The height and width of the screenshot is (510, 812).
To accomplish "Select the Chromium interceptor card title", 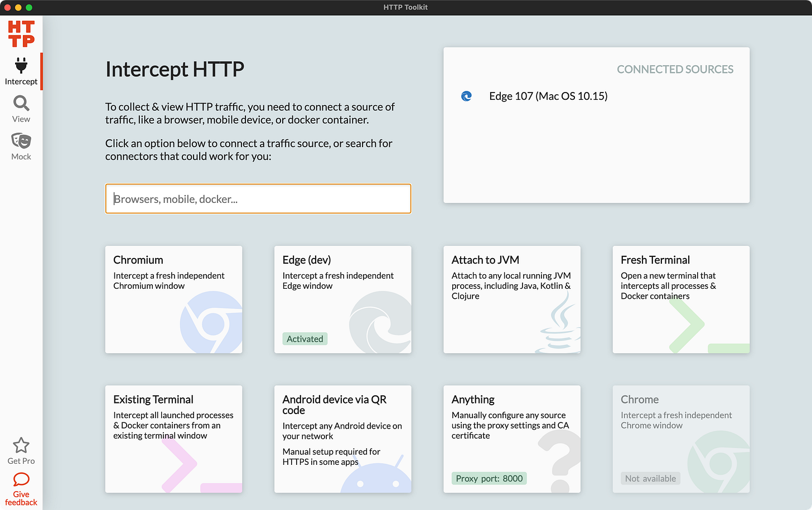I will click(138, 260).
